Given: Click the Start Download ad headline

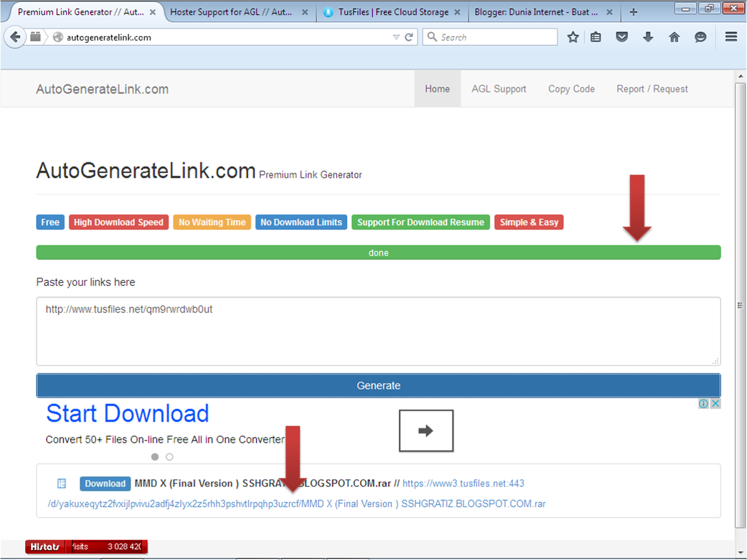Looking at the screenshot, I should coord(127,413).
